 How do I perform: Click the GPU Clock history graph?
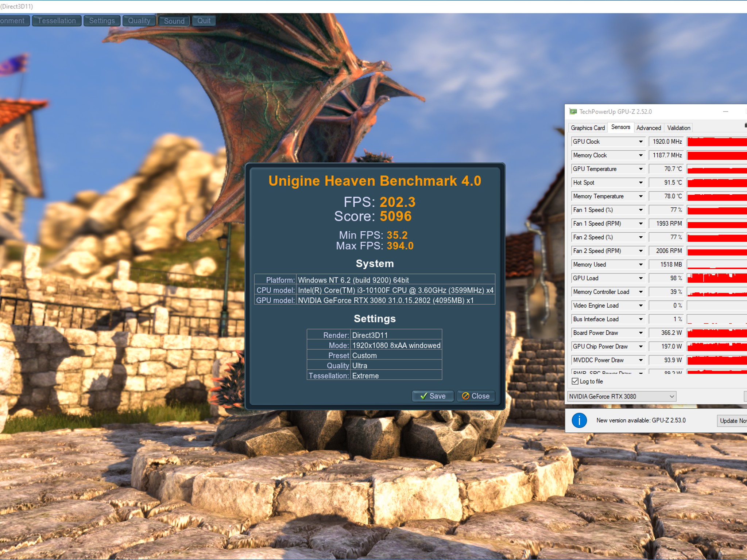click(717, 141)
